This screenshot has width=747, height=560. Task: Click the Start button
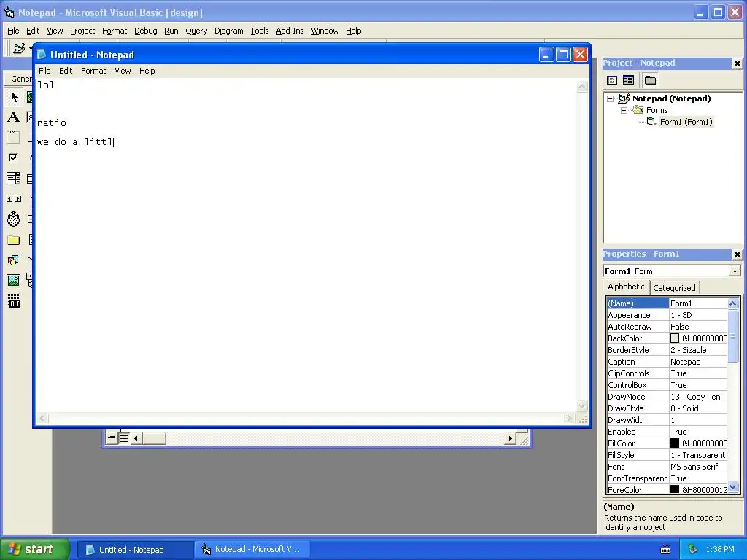(x=34, y=549)
